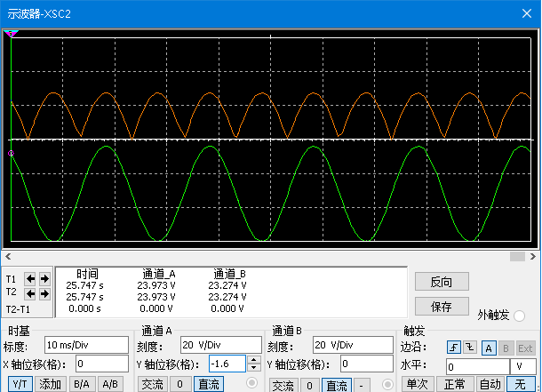Click trigger level unit V field
Image resolution: width=542 pixels, height=392 pixels.
pyautogui.click(x=523, y=367)
